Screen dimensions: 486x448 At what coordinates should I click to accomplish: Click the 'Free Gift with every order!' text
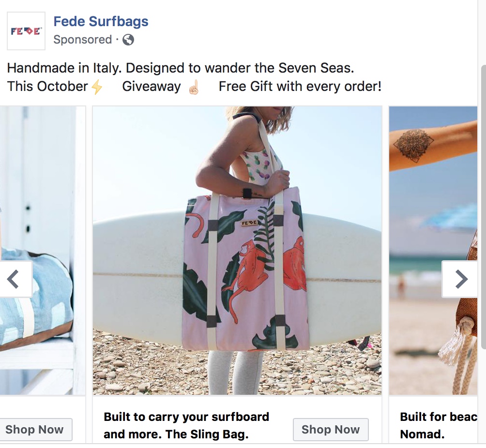click(300, 87)
